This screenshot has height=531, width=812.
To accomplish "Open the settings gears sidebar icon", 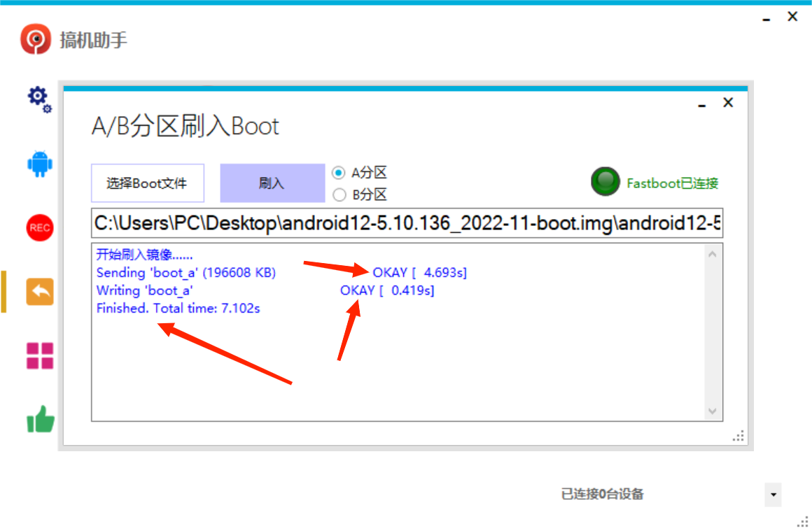I will [39, 99].
